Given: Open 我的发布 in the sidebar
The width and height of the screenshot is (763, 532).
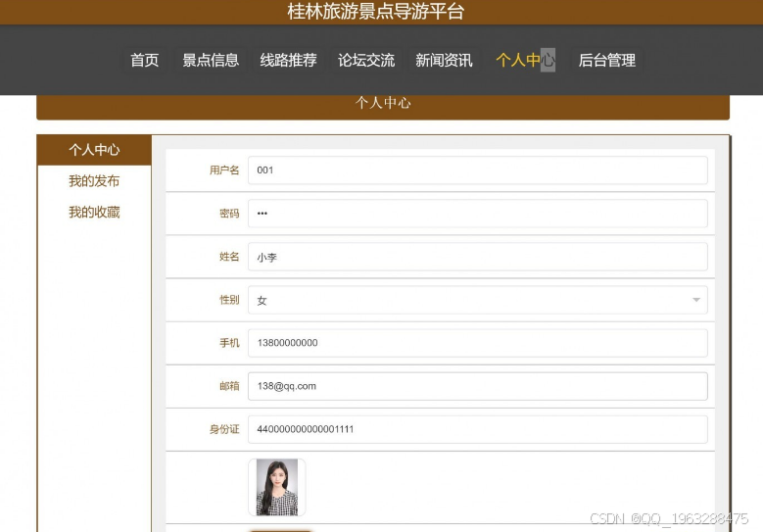Looking at the screenshot, I should pyautogui.click(x=94, y=181).
